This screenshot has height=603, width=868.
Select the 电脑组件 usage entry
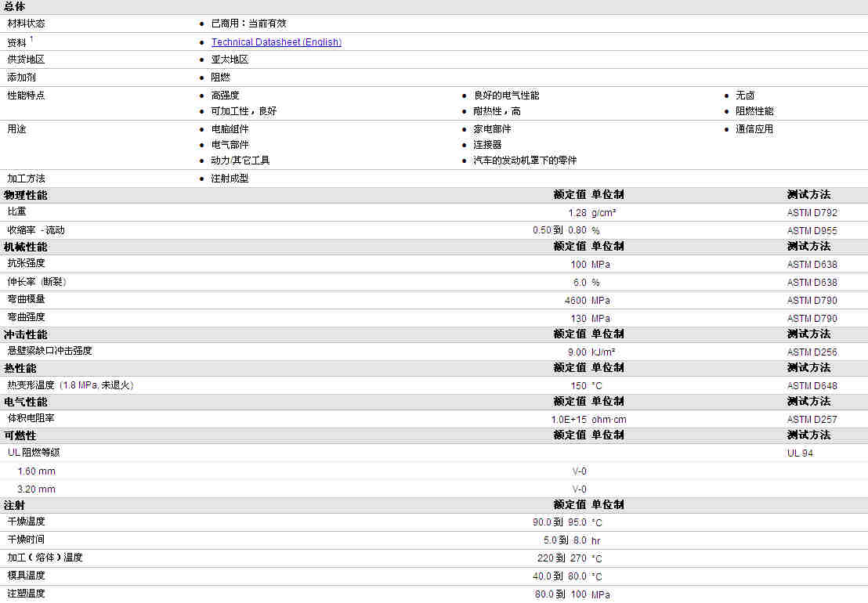click(230, 129)
